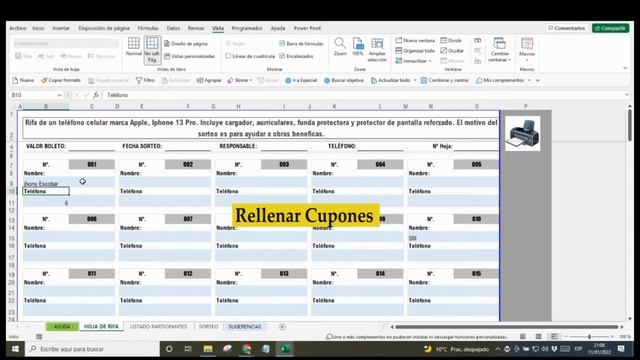Screen dimensions: 640x360
Task: Click Dividir window option
Action: 451,40
